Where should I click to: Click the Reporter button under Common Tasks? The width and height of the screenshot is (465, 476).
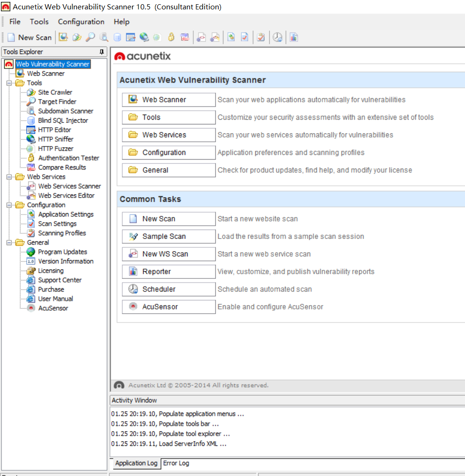(x=169, y=271)
